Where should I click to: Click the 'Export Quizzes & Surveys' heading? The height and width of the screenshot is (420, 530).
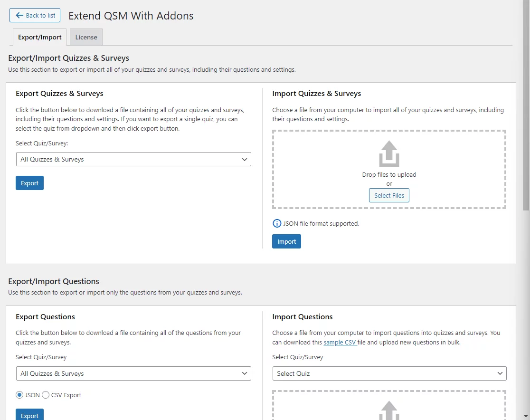pos(59,94)
